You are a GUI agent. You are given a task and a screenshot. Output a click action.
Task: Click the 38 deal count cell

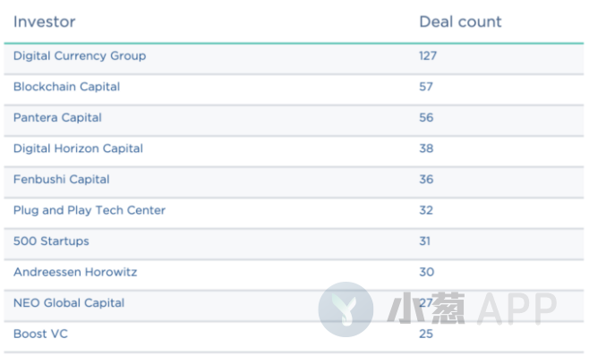tap(426, 148)
